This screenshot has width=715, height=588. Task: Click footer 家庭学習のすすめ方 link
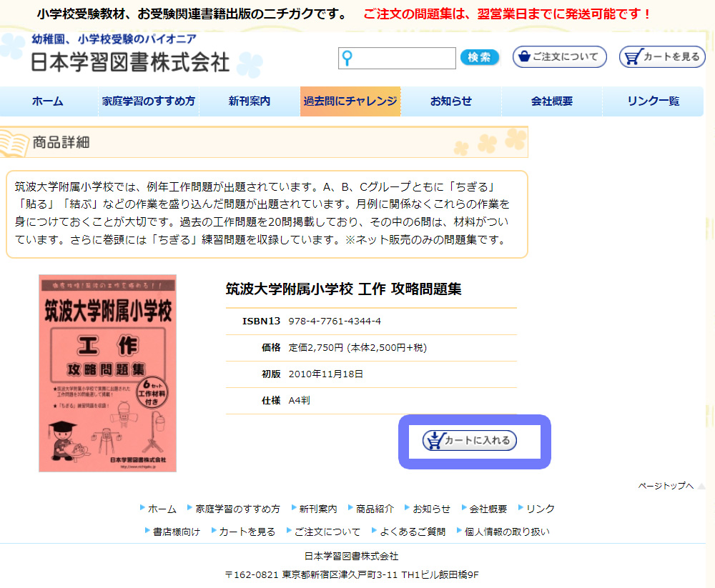click(x=237, y=509)
